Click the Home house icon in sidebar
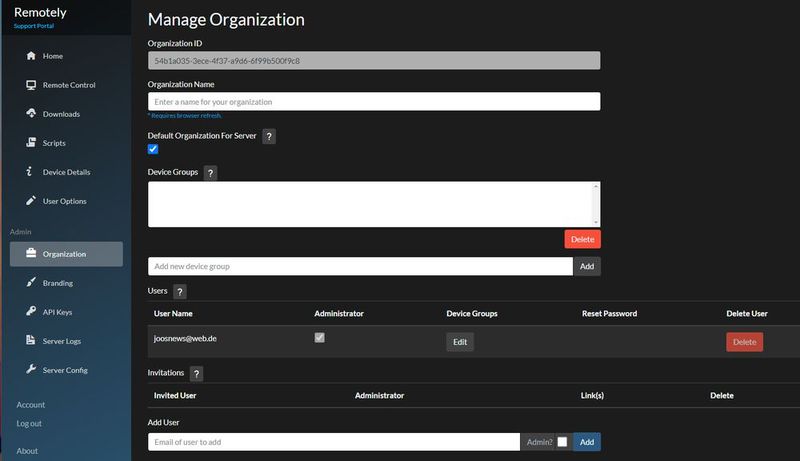The width and height of the screenshot is (800, 461). coord(32,56)
